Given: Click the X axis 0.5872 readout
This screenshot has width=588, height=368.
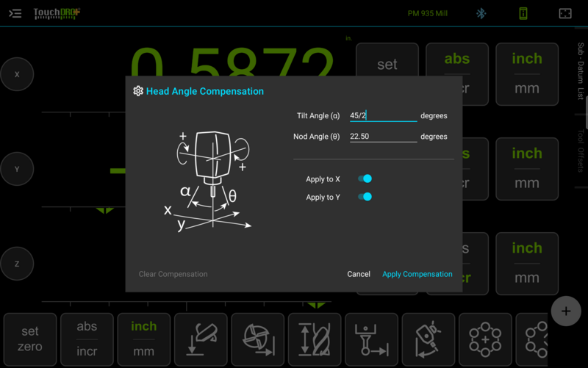Looking at the screenshot, I should coord(232,62).
